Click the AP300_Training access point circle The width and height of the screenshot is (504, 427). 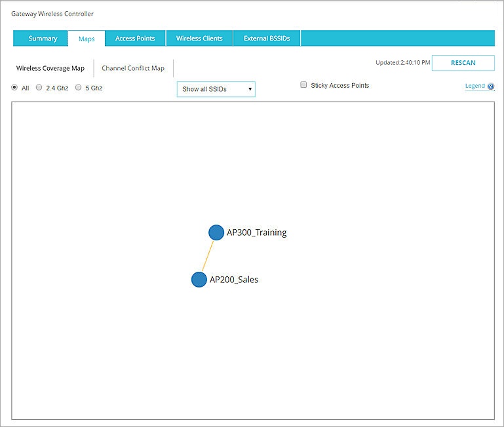click(216, 232)
